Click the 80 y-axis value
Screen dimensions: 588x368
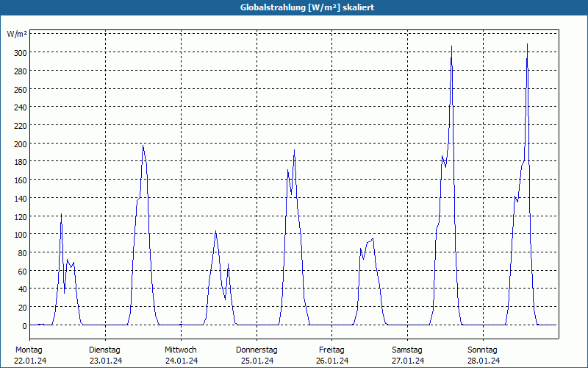pyautogui.click(x=22, y=253)
